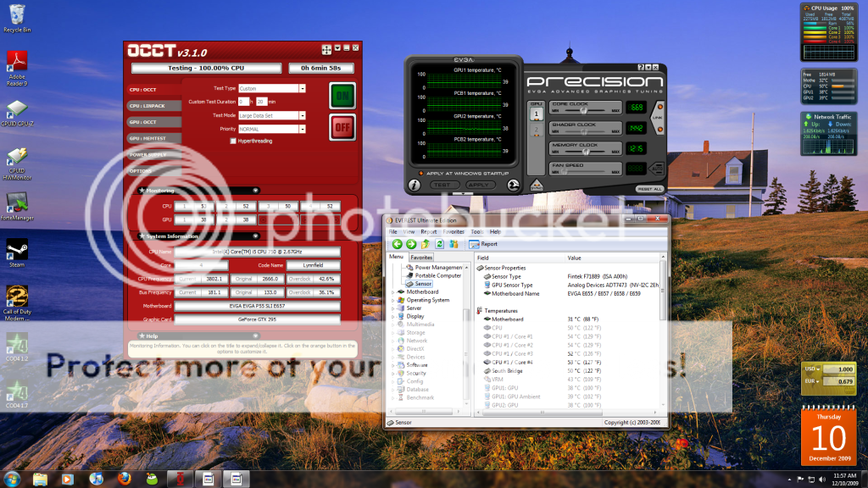Viewport: 868px width, 488px height.
Task: Click the Core Clock slider handle
Action: pos(583,110)
